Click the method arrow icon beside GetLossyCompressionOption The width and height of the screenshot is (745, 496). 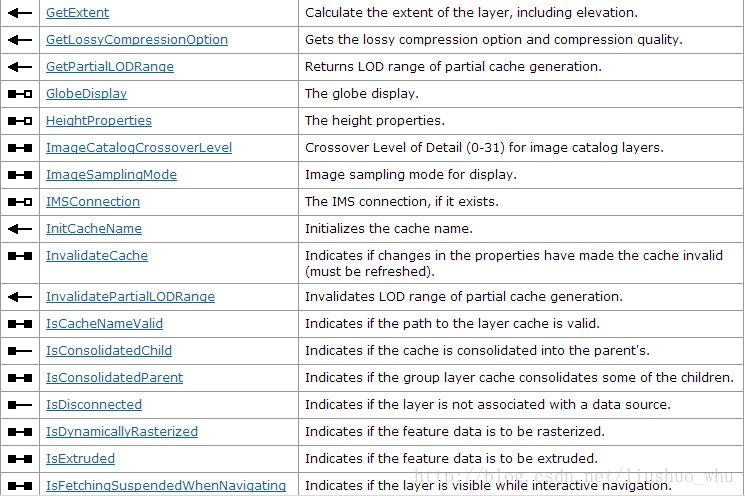[x=20, y=40]
